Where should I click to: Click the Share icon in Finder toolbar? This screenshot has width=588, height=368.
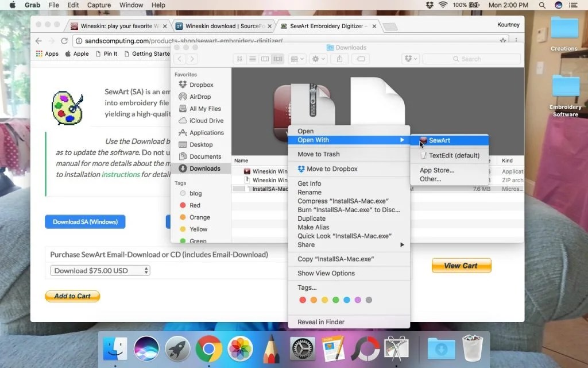tap(339, 59)
